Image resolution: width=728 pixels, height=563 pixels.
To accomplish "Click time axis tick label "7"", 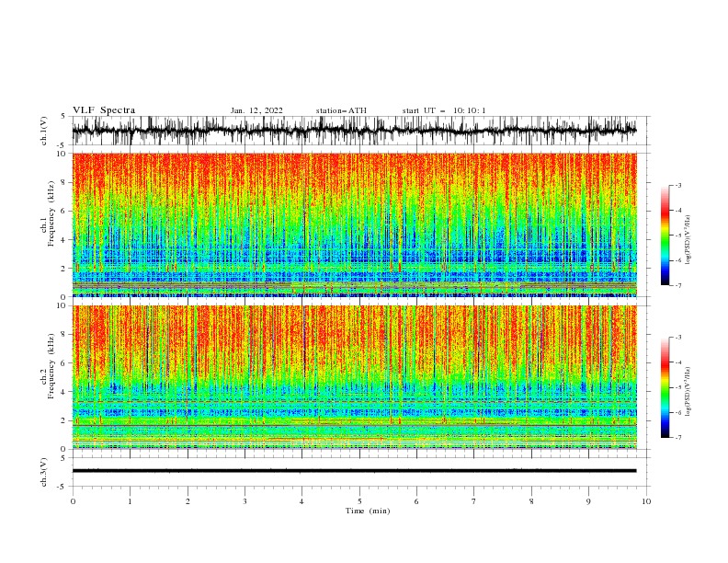I will (474, 501).
